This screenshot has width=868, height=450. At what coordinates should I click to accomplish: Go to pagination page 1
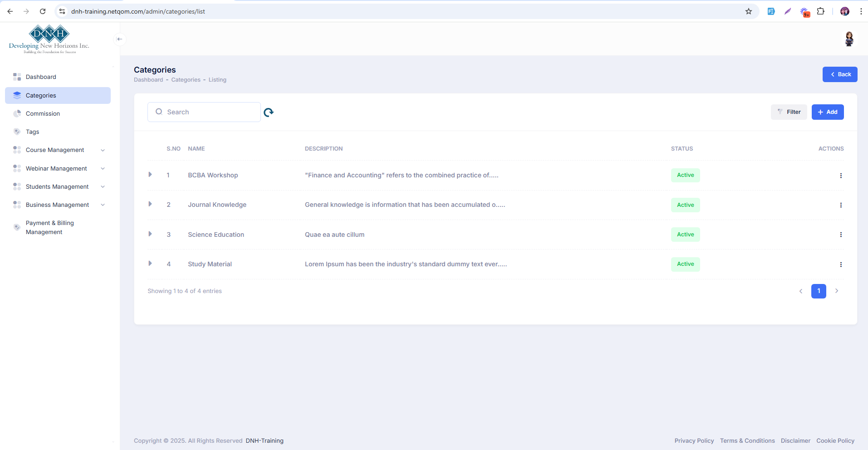click(x=819, y=291)
